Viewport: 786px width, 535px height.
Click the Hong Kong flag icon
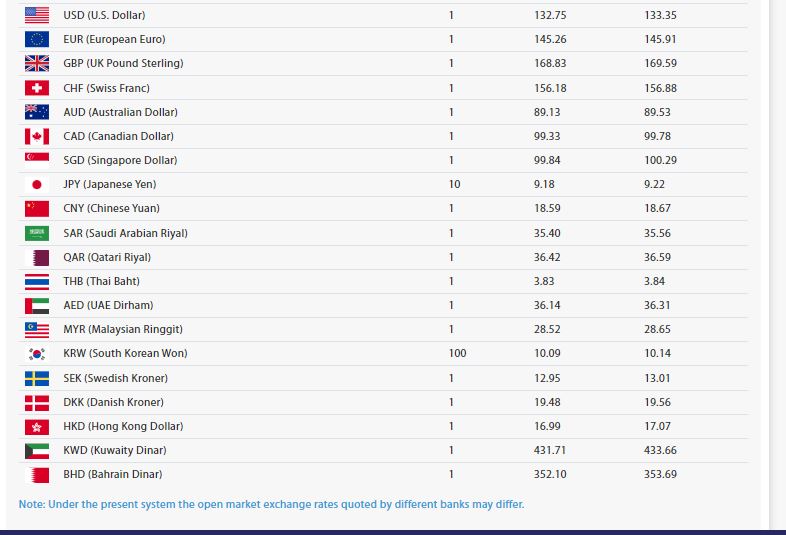tap(37, 426)
